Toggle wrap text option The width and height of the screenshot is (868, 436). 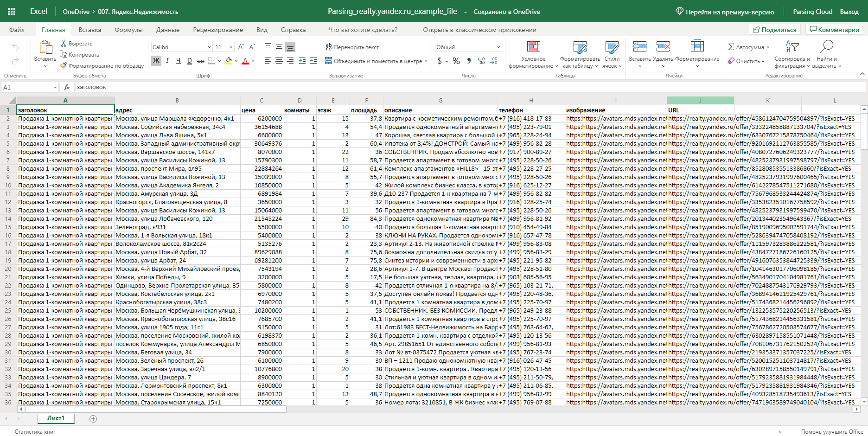352,47
